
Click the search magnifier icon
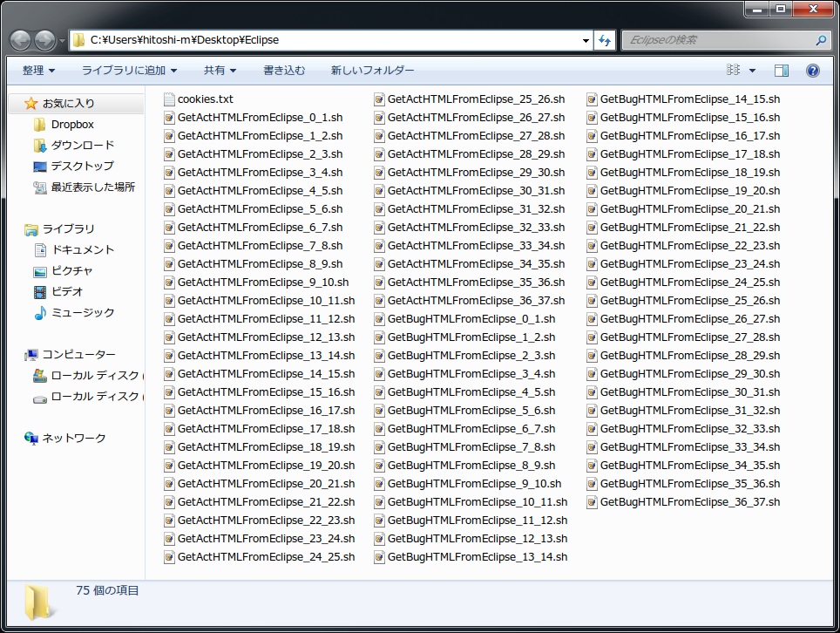(821, 40)
